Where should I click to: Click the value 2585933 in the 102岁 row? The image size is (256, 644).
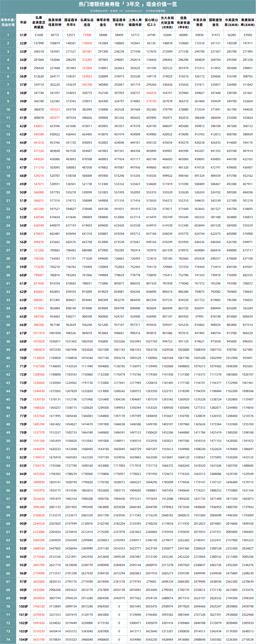(248, 623)
